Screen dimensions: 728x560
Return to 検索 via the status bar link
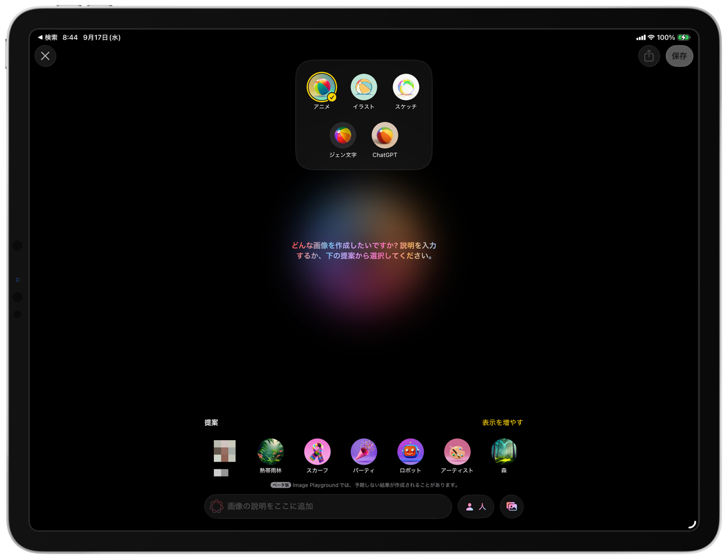coord(47,37)
